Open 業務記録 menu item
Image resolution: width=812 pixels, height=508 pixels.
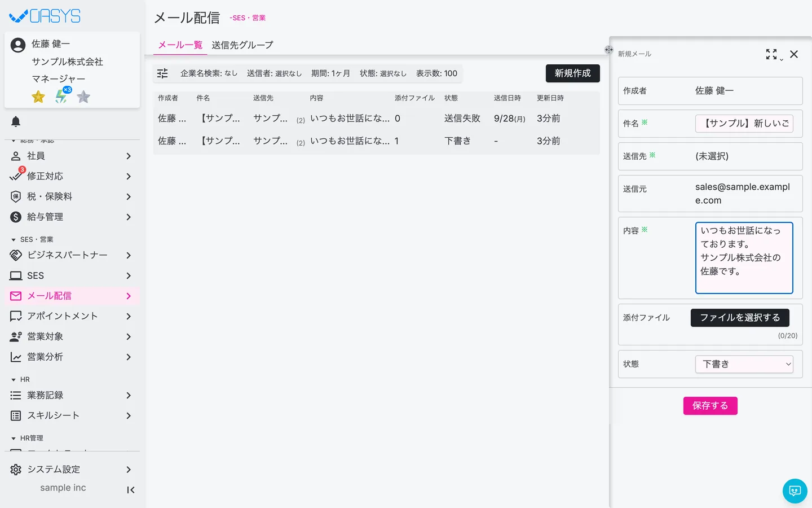point(72,395)
